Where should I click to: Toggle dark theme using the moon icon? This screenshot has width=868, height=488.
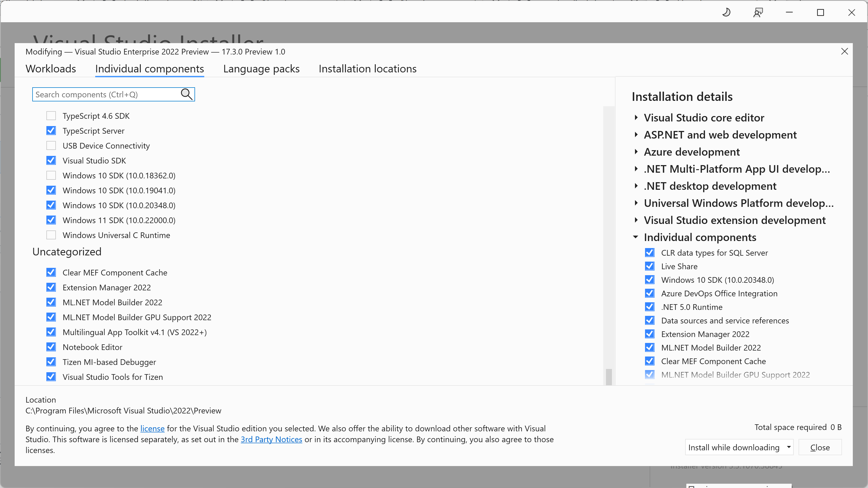point(726,12)
